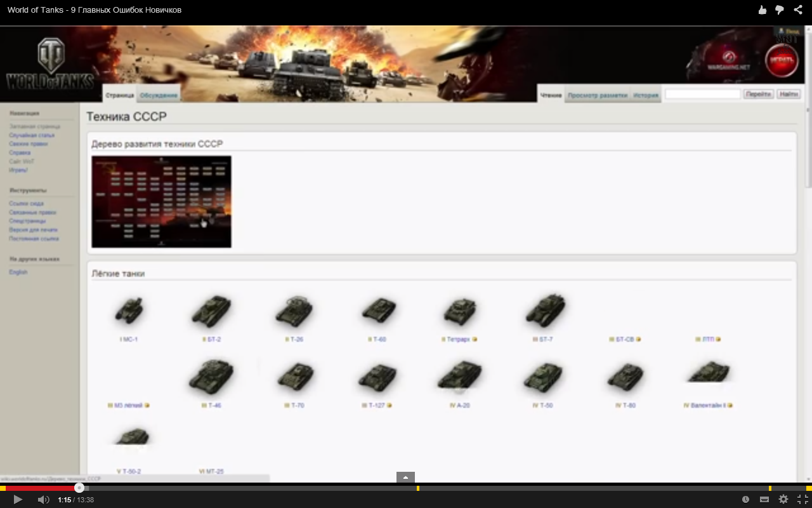This screenshot has height=508, width=812.
Task: Open Случайная статья sidebar link
Action: (x=32, y=135)
